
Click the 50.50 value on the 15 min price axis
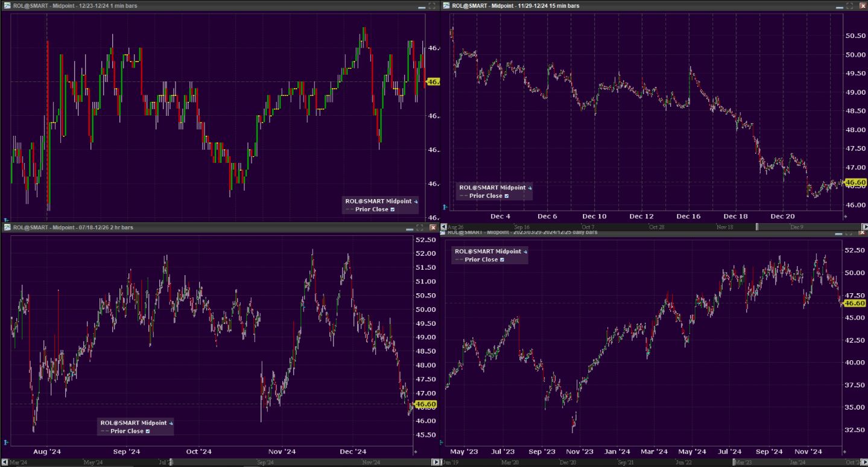(857, 36)
